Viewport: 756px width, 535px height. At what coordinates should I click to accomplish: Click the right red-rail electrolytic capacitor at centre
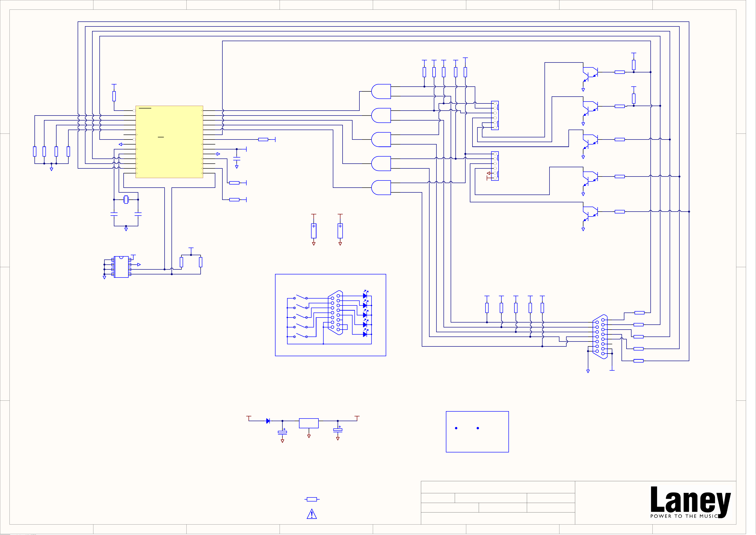[x=340, y=231]
